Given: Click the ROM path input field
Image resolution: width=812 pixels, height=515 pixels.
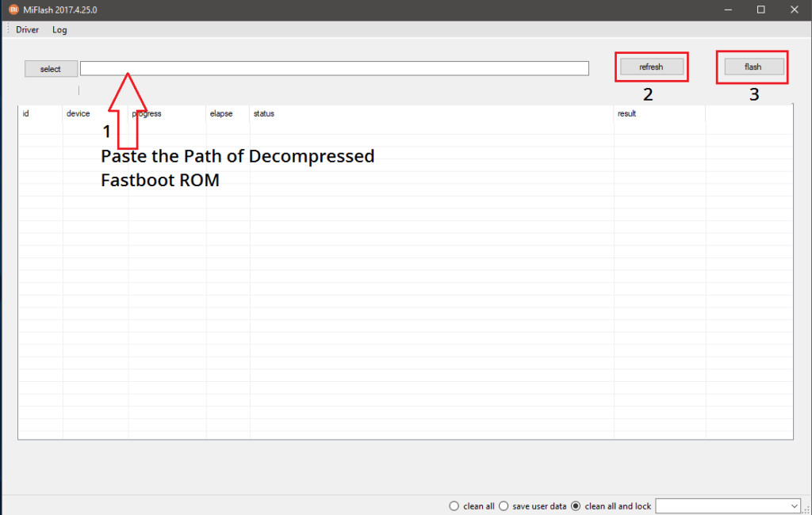Looking at the screenshot, I should (334, 68).
